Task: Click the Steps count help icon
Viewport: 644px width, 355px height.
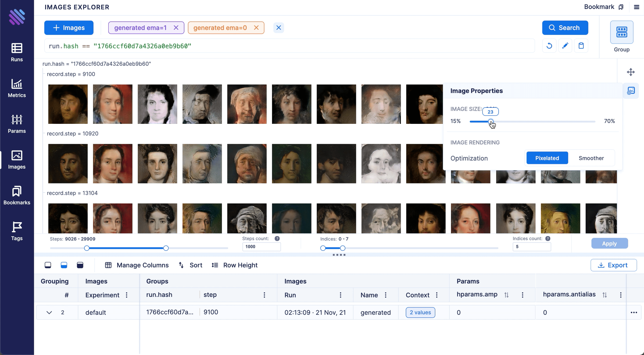Action: [x=277, y=239]
